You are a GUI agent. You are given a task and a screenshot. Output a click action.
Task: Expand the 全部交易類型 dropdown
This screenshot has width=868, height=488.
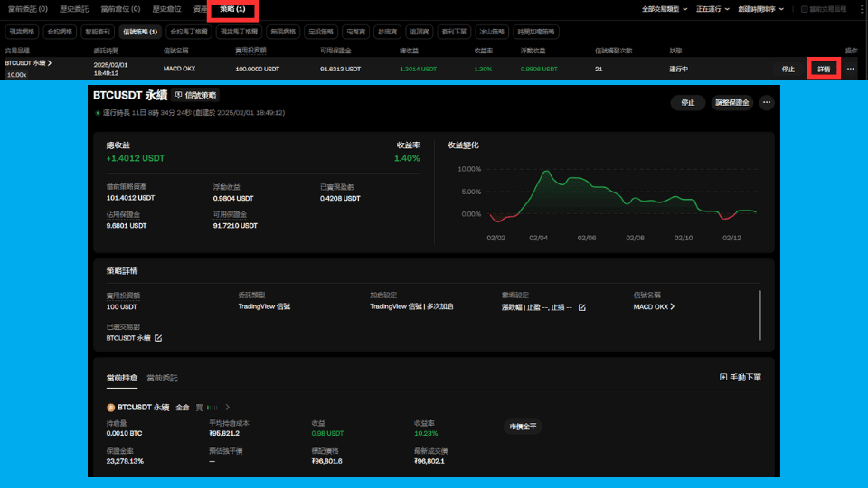point(665,9)
